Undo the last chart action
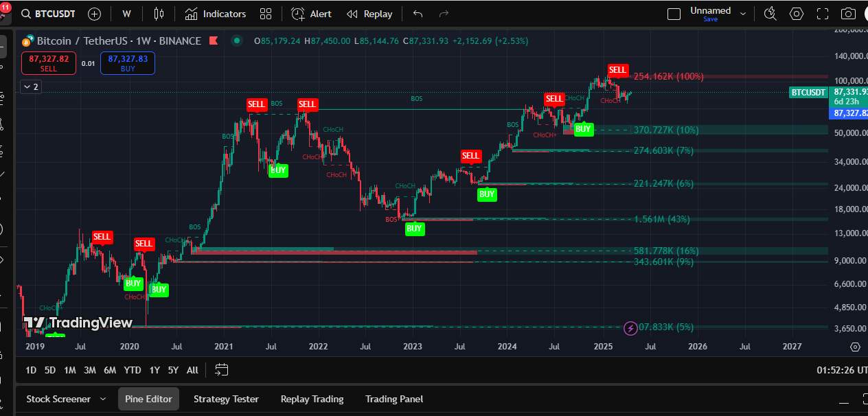 click(x=418, y=14)
